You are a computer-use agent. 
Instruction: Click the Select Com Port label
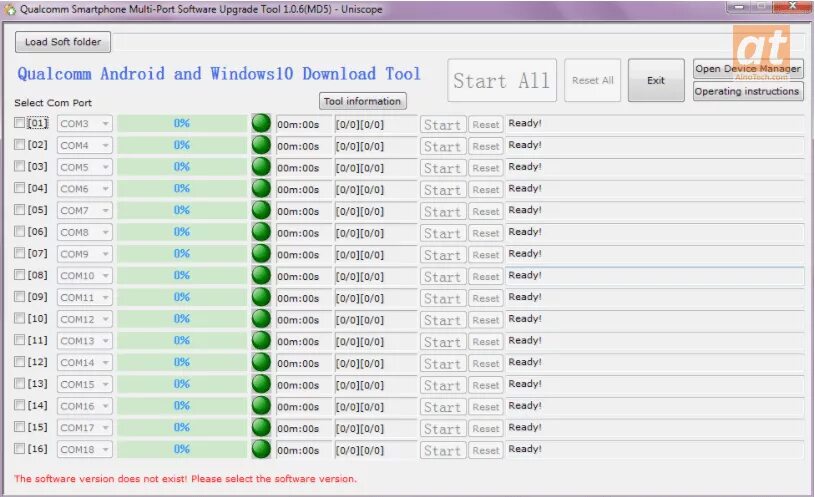53,103
